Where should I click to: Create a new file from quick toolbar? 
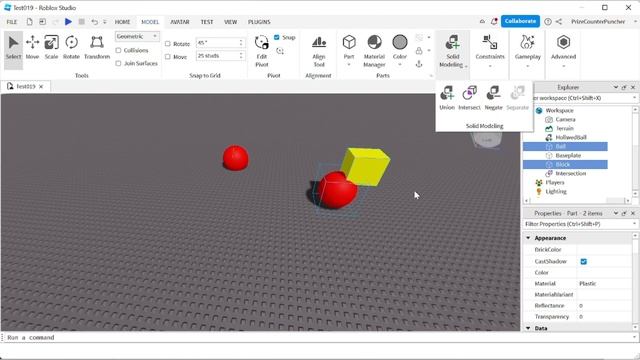click(x=29, y=22)
